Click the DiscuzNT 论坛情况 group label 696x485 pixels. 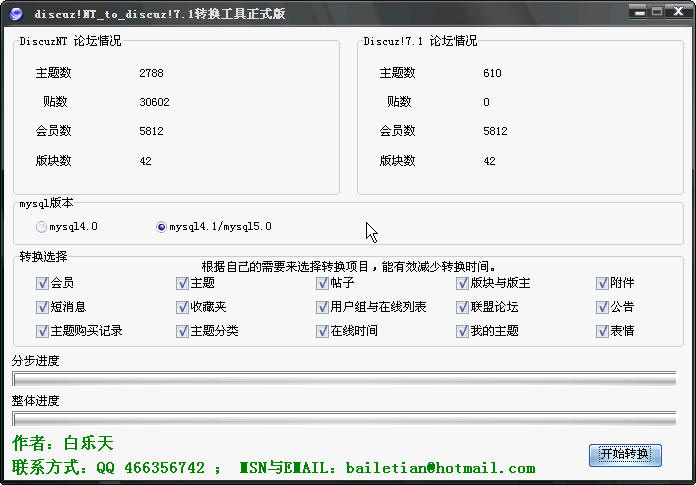click(x=70, y=41)
